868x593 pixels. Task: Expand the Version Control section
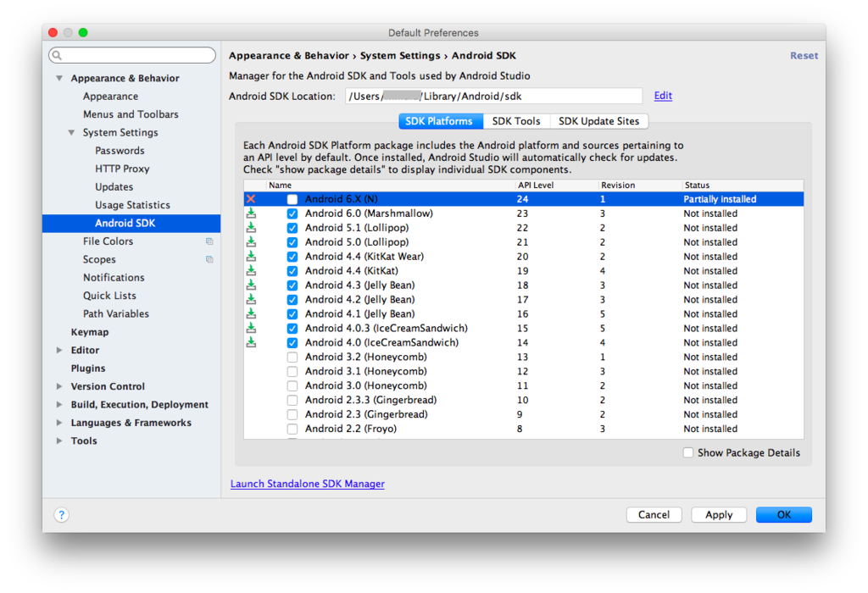(x=59, y=386)
